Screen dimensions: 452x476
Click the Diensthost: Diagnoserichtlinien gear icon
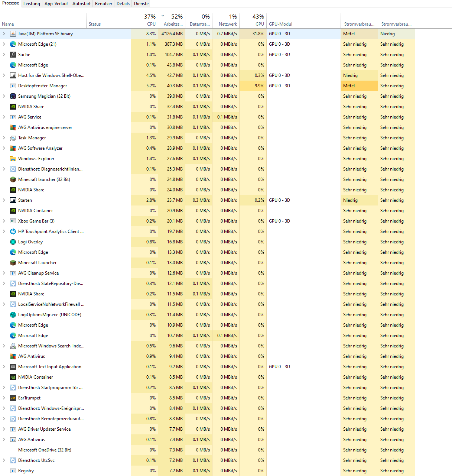13,169
